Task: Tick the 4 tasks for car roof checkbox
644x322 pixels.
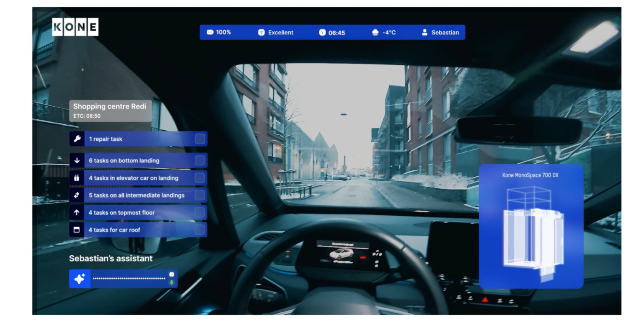Action: point(200,230)
